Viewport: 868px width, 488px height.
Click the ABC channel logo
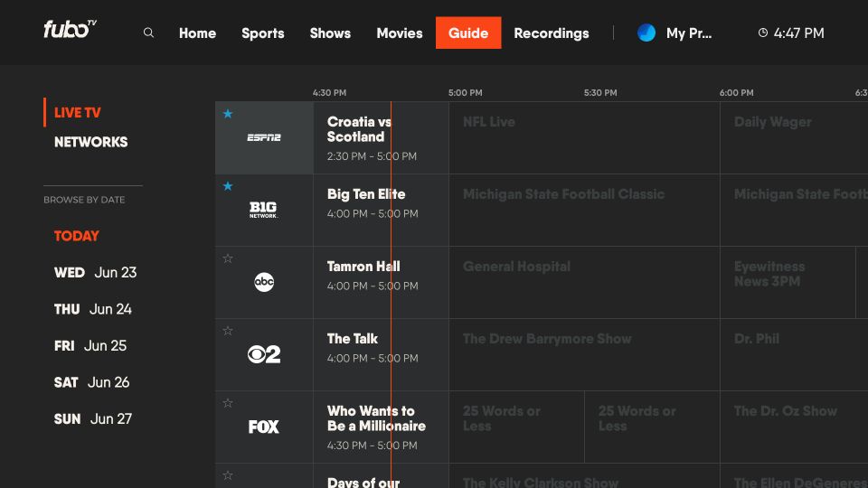[x=264, y=282]
